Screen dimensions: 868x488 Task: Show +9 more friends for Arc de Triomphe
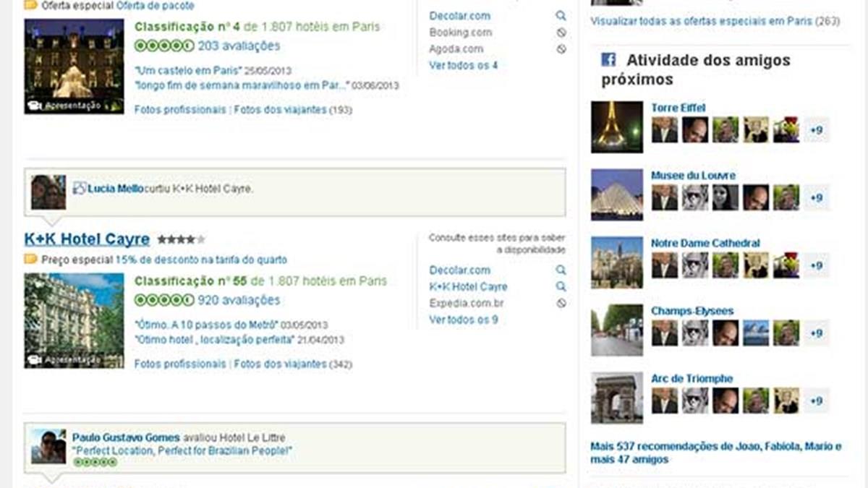[816, 401]
